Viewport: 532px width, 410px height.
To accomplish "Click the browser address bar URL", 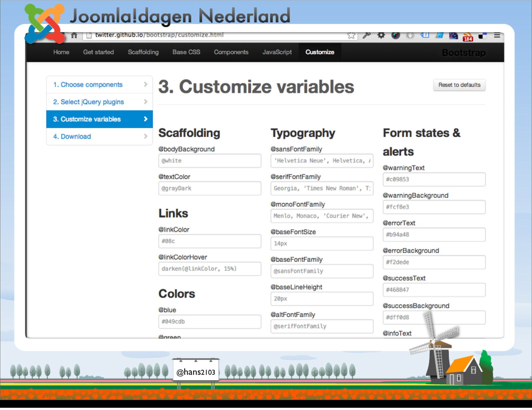I will [x=159, y=35].
